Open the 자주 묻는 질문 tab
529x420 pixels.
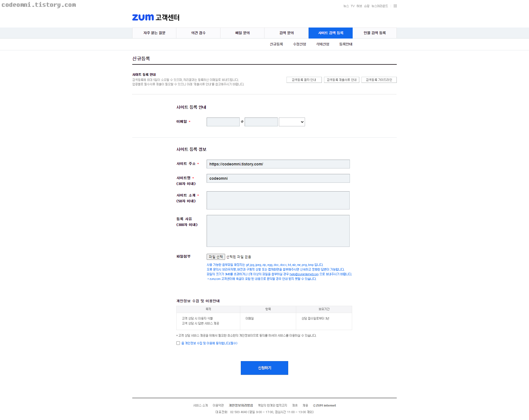point(154,33)
